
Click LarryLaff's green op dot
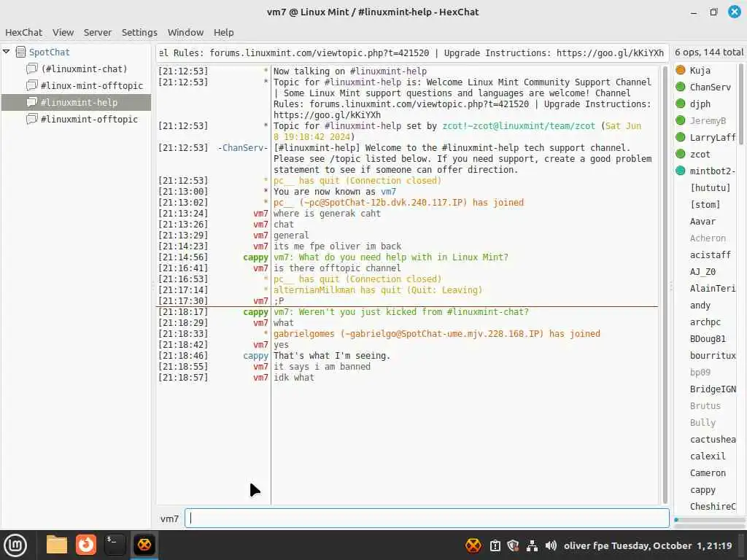pos(681,137)
